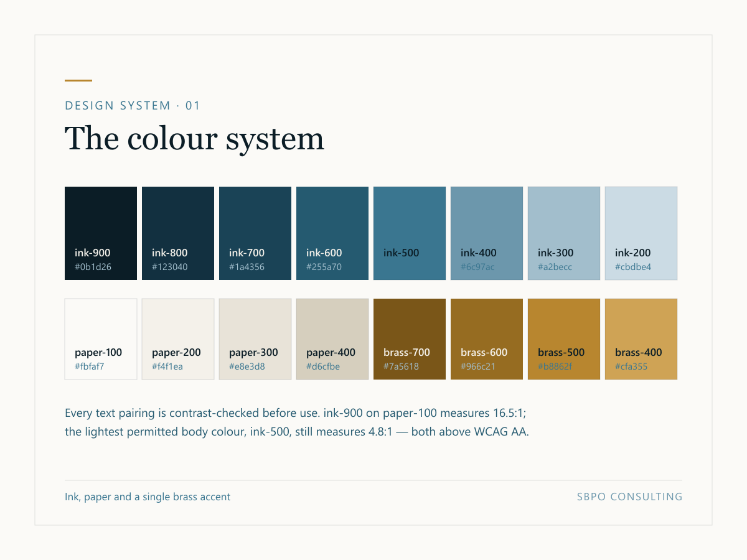Pick the paper-200 colour swatch
Image resolution: width=747 pixels, height=560 pixels.
coord(178,339)
